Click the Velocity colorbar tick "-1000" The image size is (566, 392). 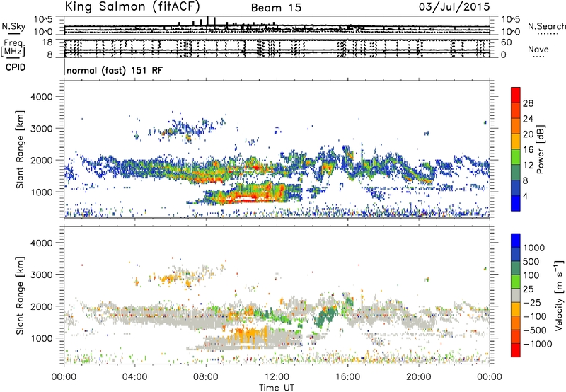pos(537,344)
